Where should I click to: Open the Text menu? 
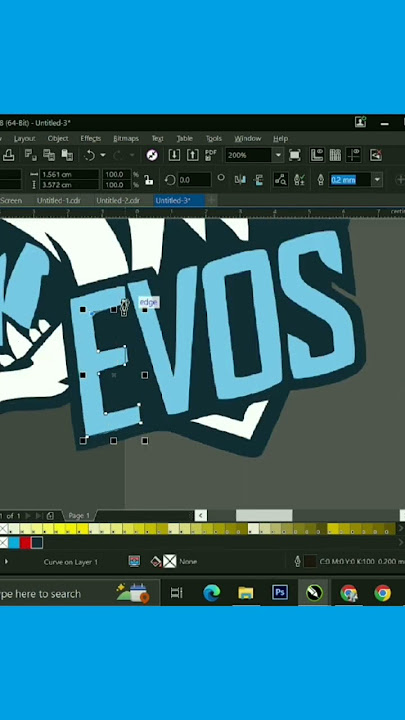pyautogui.click(x=158, y=138)
